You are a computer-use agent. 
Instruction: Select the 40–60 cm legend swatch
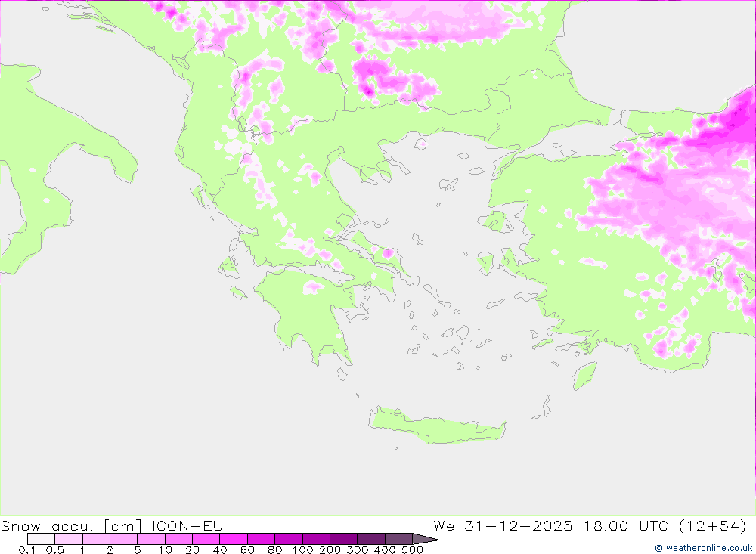click(234, 539)
